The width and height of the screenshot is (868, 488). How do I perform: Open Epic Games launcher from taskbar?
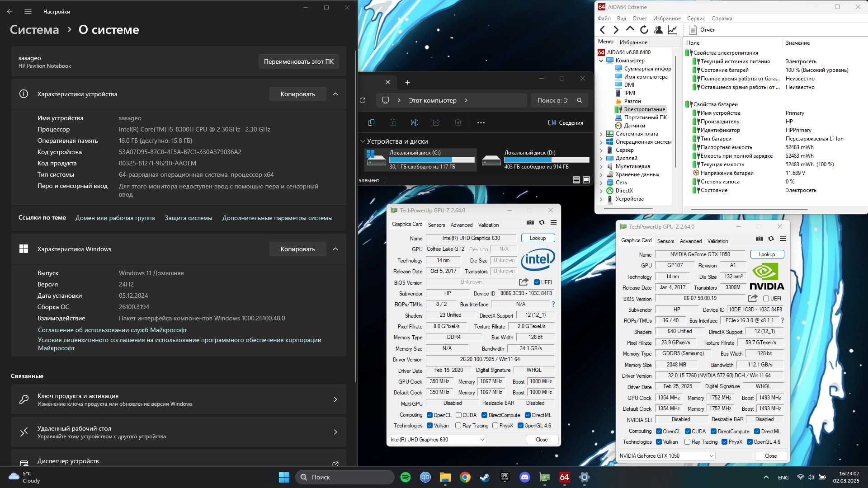505,477
